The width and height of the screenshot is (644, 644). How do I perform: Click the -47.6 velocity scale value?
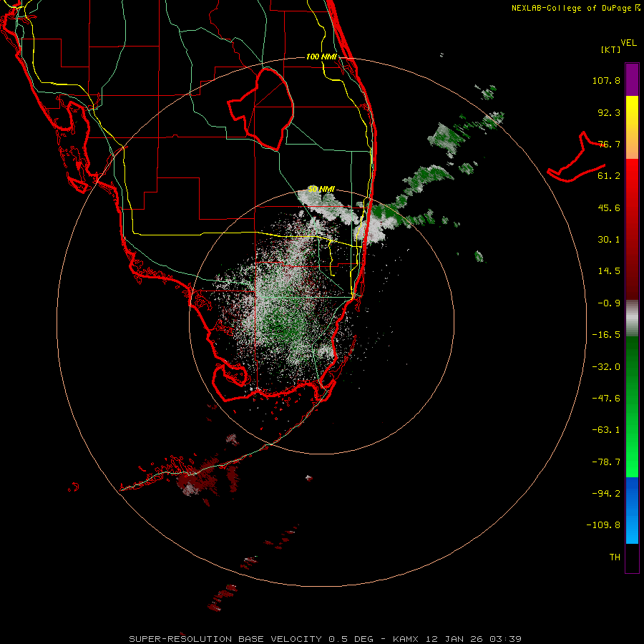click(606, 399)
